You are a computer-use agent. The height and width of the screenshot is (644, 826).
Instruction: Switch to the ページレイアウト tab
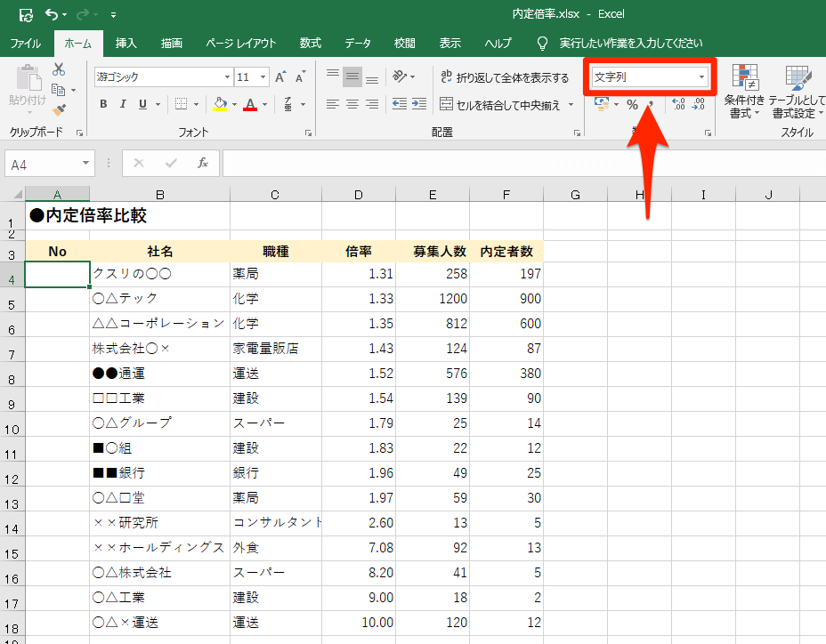pyautogui.click(x=240, y=44)
